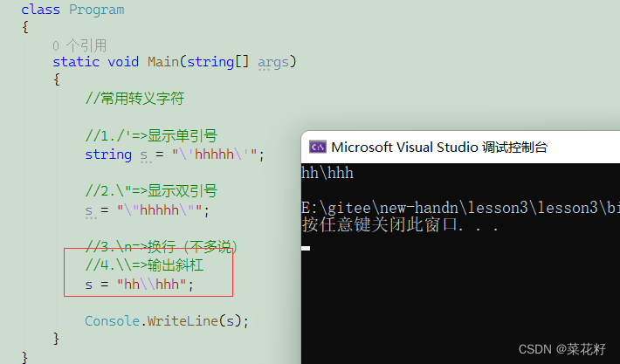Click the args parameter in Main
Image resolution: width=620 pixels, height=364 pixels.
(x=273, y=62)
